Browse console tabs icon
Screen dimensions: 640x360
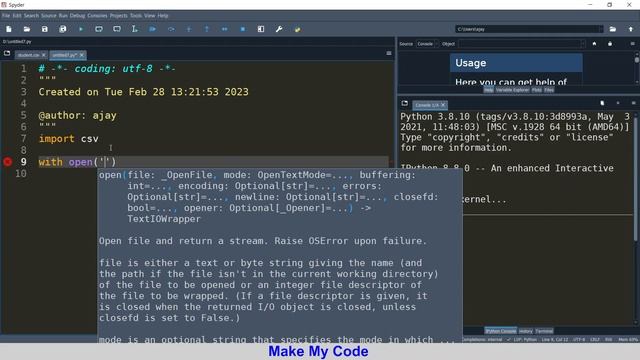[x=404, y=103]
